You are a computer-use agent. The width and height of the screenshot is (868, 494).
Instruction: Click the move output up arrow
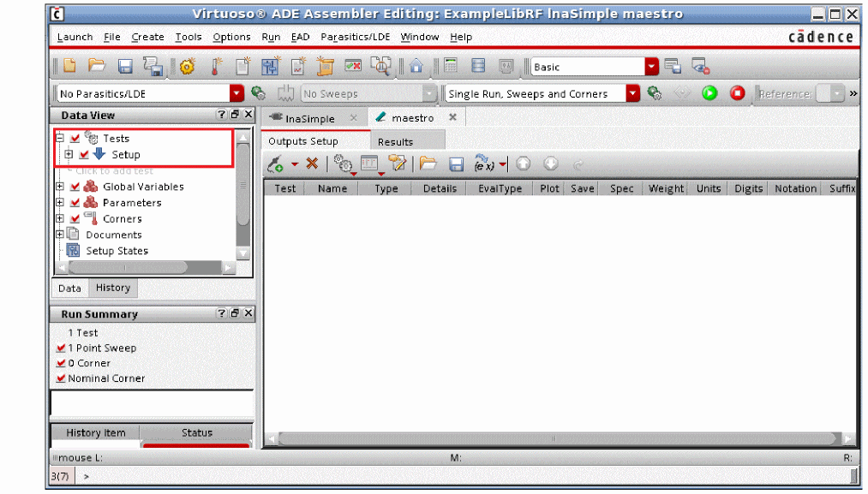524,164
